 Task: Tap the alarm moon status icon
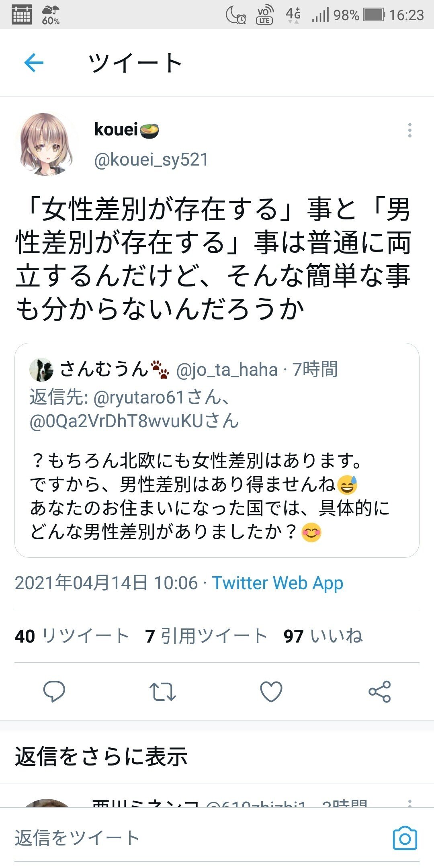(236, 15)
